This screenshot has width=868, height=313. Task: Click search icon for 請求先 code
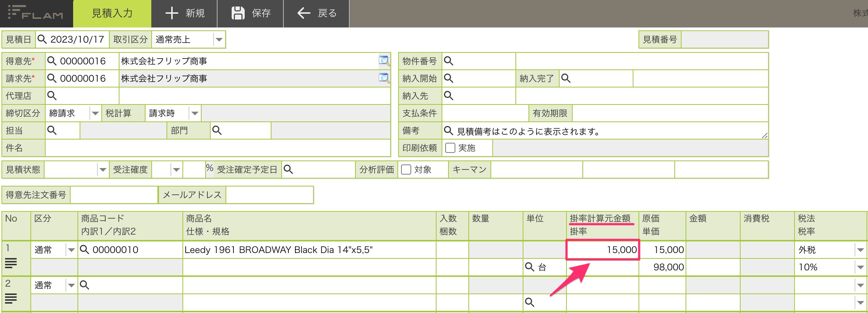(52, 78)
